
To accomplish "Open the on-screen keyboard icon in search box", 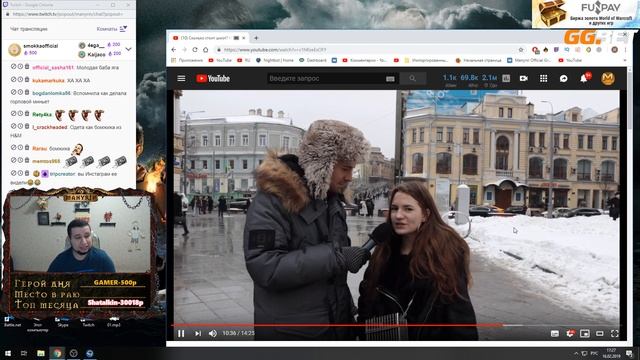I will click(390, 79).
